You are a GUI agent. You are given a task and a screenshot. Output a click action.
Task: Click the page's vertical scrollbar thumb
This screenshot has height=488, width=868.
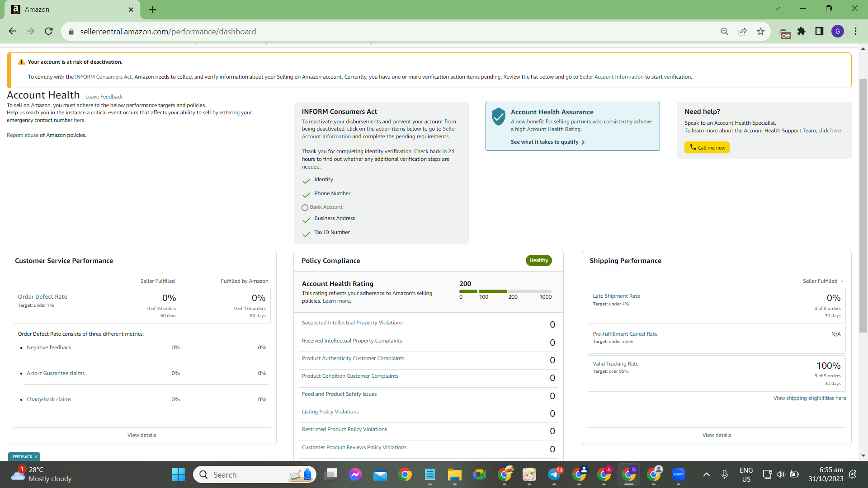click(x=863, y=206)
